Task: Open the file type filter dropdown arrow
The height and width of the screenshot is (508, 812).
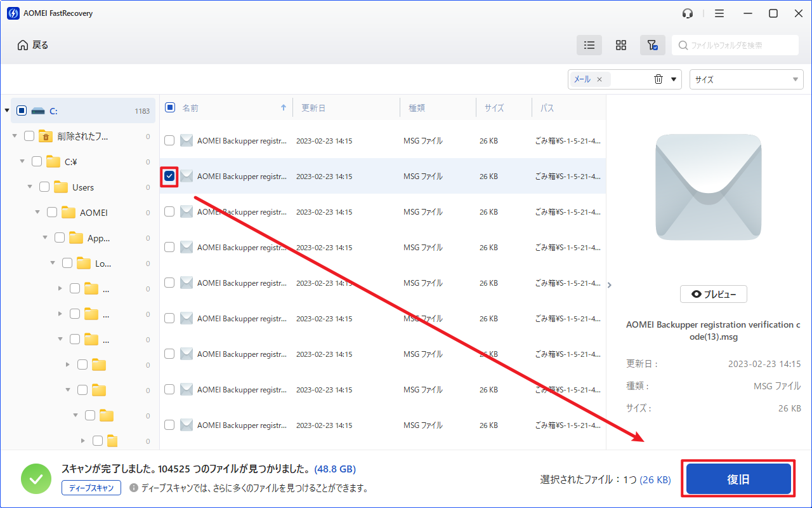Action: coord(673,79)
